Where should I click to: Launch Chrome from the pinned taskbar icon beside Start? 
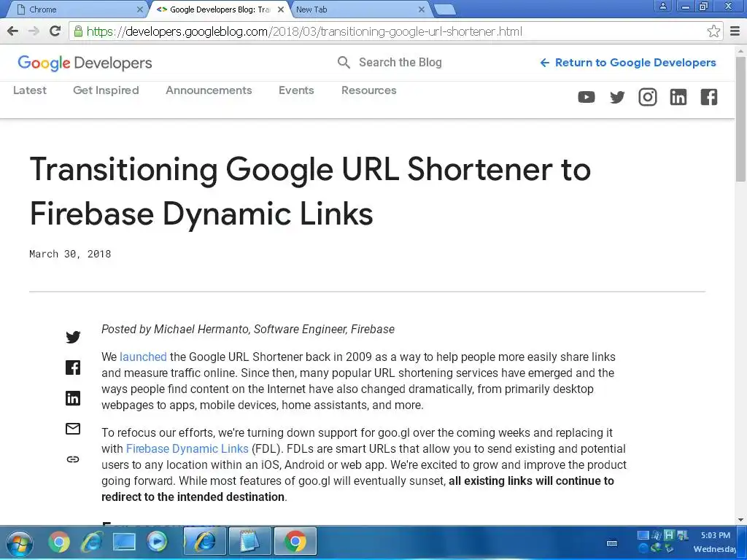59,542
